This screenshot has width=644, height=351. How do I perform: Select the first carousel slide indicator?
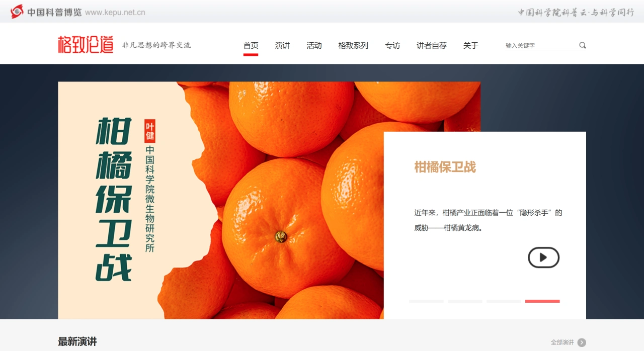click(x=426, y=301)
